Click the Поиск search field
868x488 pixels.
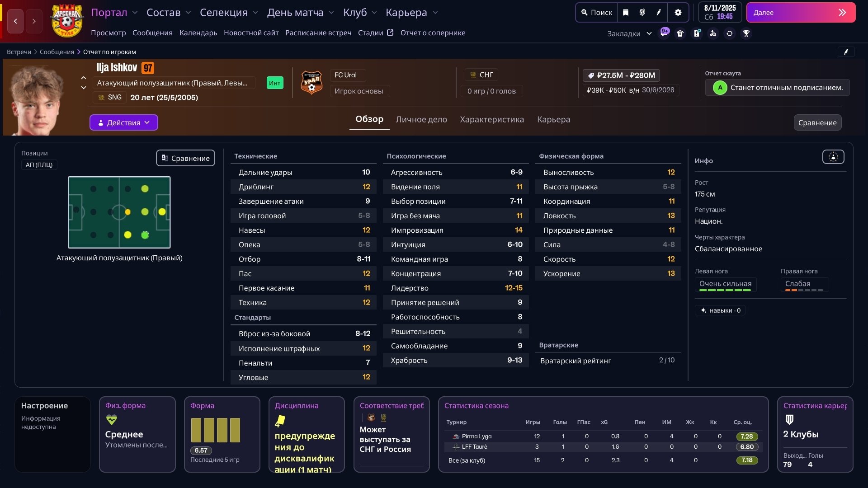597,13
